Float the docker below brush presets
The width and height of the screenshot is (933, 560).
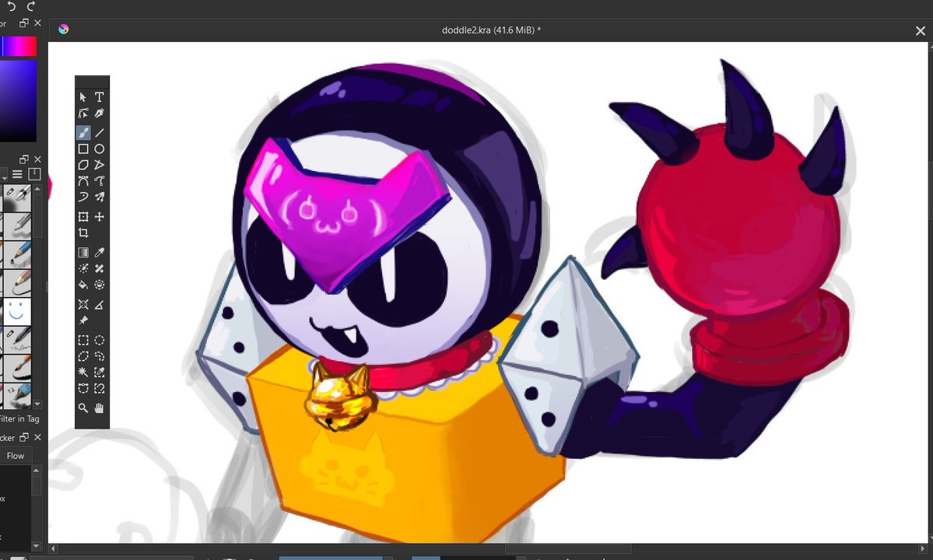[x=24, y=438]
